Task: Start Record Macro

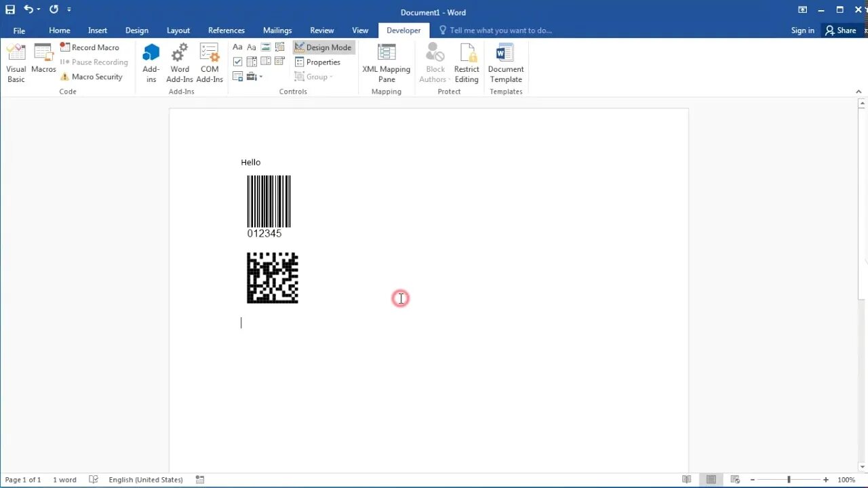Action: click(x=90, y=47)
